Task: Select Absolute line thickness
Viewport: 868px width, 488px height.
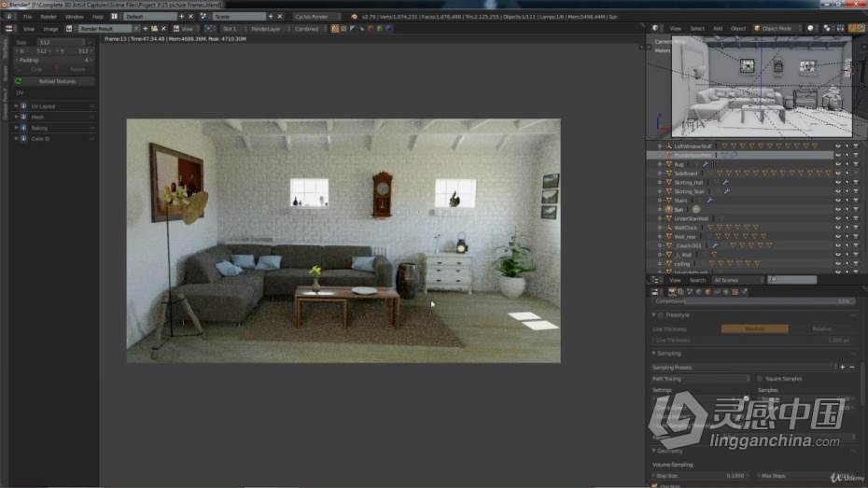Action: [755, 329]
